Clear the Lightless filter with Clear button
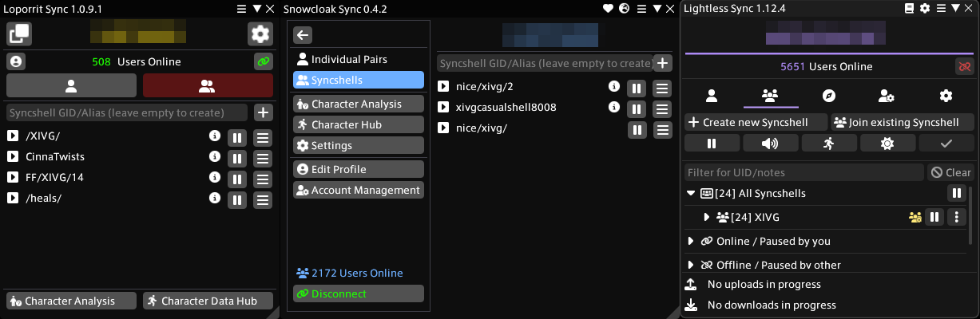 click(x=950, y=172)
